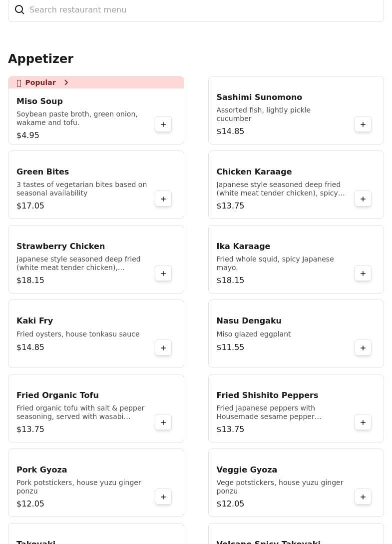The width and height of the screenshot is (392, 544).
Task: Add Sashimi Sunomono with plus icon
Action: 363,124
